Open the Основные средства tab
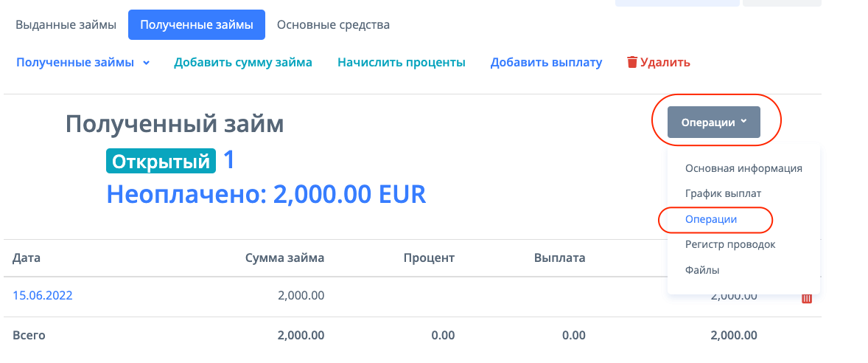 (333, 25)
